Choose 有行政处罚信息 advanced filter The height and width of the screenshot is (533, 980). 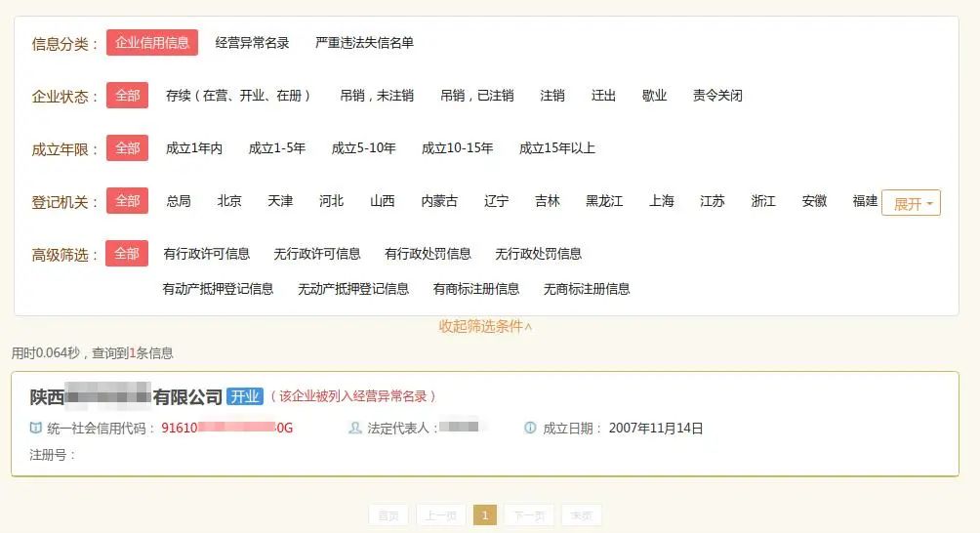[x=428, y=254]
